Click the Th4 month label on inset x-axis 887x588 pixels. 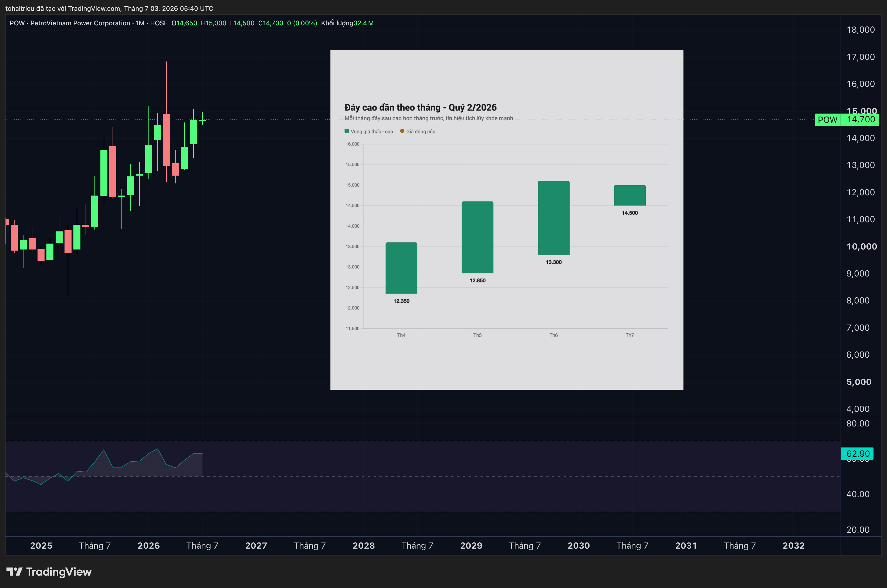[x=401, y=335]
